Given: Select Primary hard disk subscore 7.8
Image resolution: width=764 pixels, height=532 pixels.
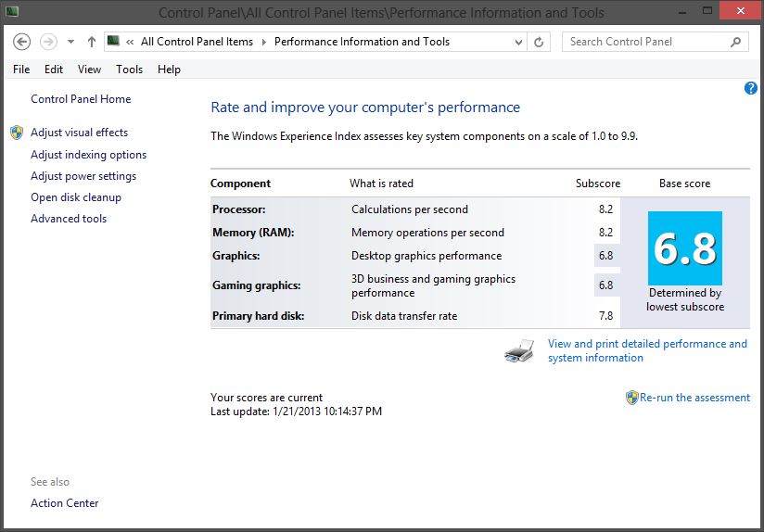Looking at the screenshot, I should (605, 316).
